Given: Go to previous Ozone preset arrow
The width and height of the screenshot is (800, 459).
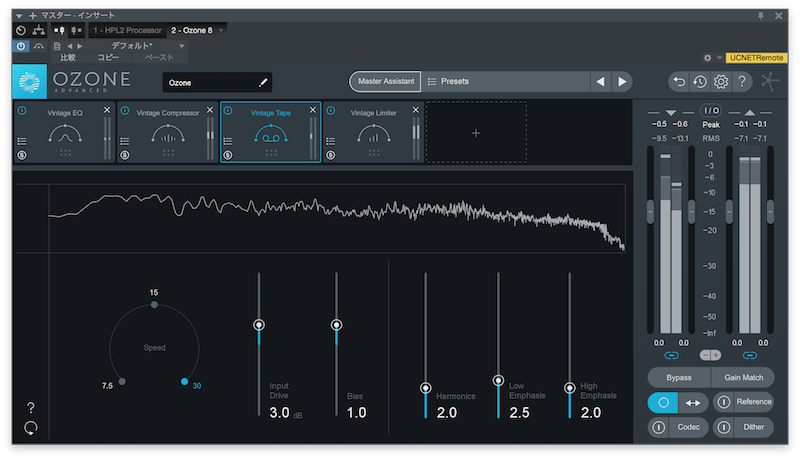Looking at the screenshot, I should click(601, 82).
